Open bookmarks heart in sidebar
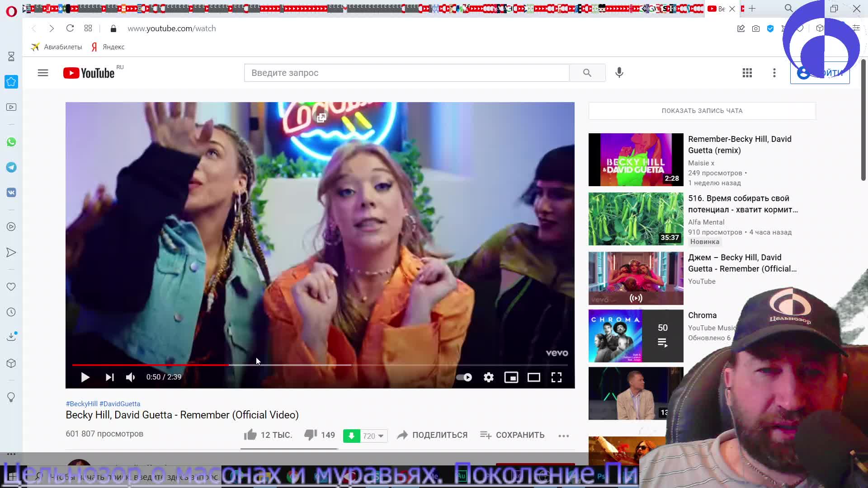The width and height of the screenshot is (868, 488). point(11,287)
